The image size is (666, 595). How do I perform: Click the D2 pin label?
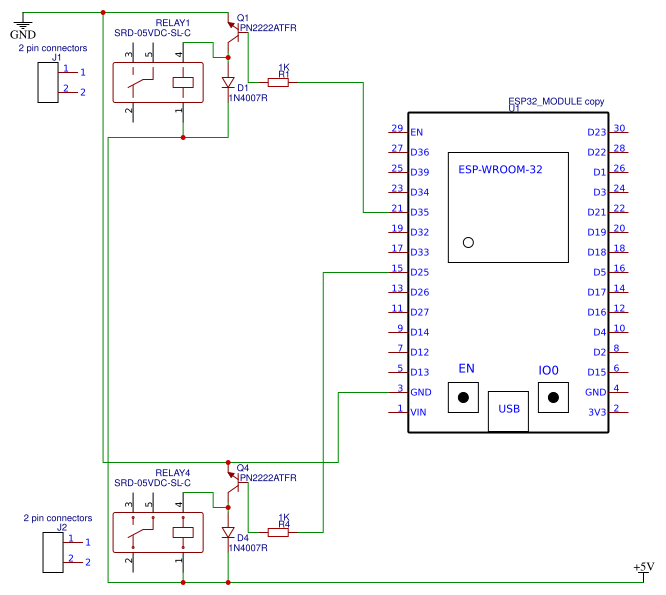coord(600,352)
